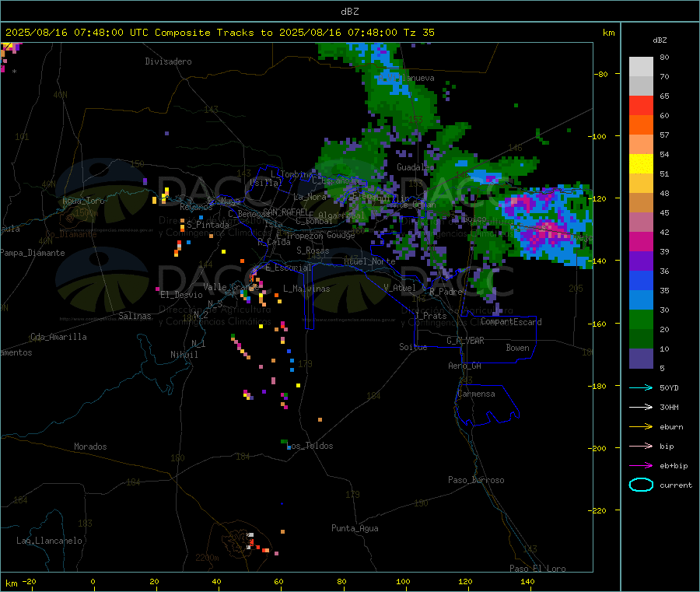Viewport: 700px width, 592px height.
Task: Click the timestamp 2025/08/16 07:48:00 UTC text
Action: 77,33
